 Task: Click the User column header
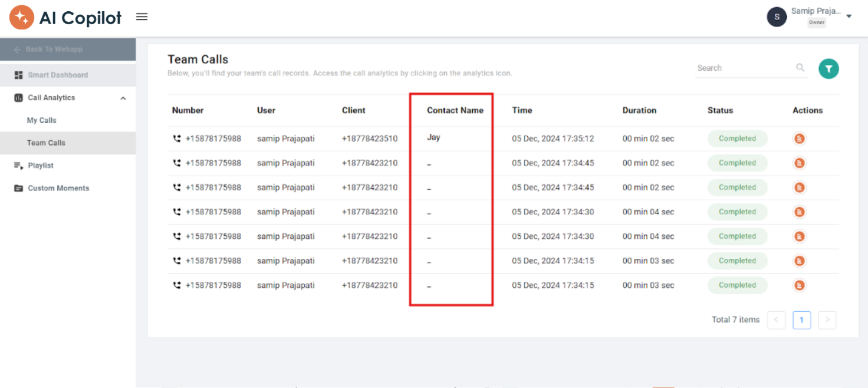pos(266,110)
